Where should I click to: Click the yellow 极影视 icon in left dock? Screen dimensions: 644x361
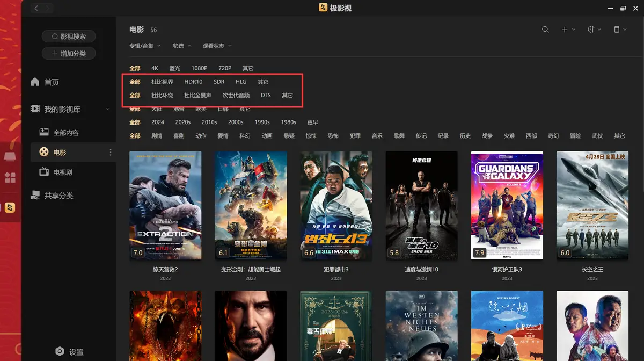pos(10,208)
